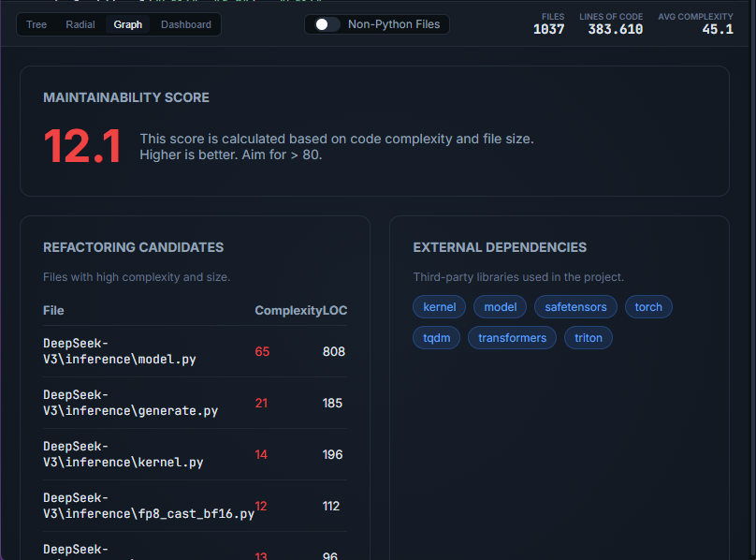Select the triton dependency tag
Image resolution: width=756 pixels, height=560 pixels.
pyautogui.click(x=589, y=338)
